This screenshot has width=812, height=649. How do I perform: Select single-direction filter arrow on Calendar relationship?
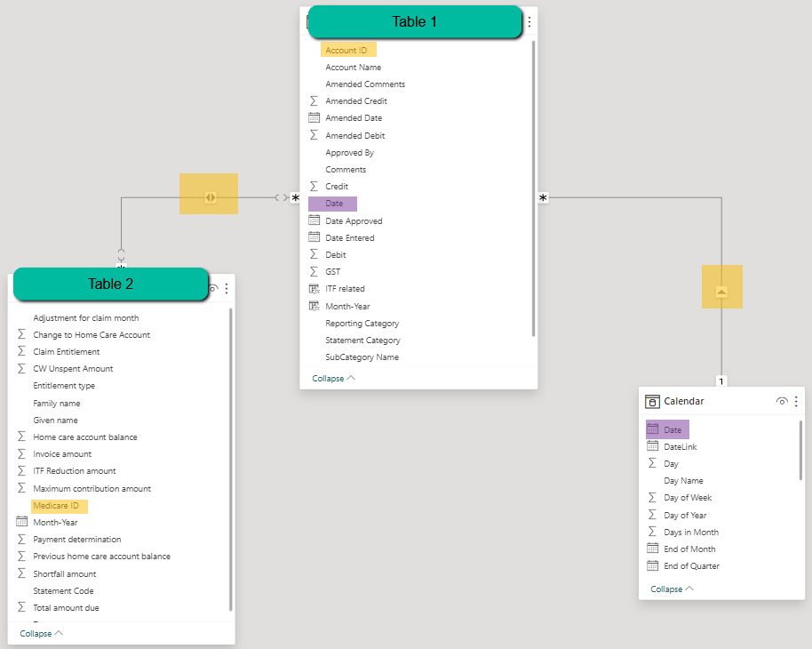pyautogui.click(x=721, y=292)
